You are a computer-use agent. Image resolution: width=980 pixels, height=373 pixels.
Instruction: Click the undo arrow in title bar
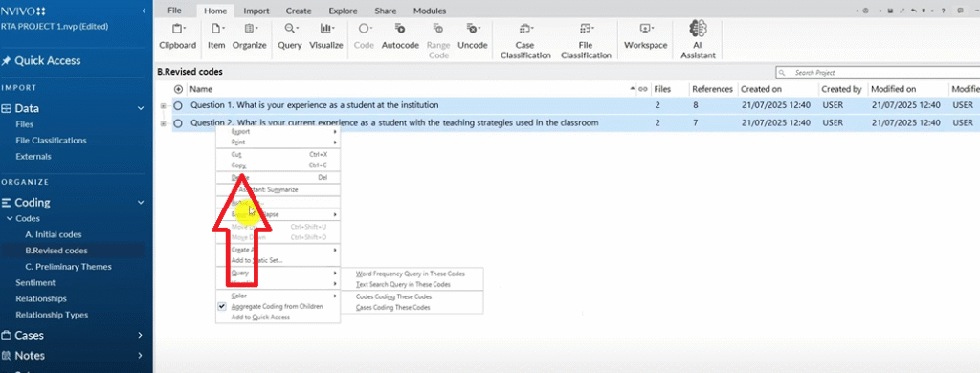[x=914, y=11]
